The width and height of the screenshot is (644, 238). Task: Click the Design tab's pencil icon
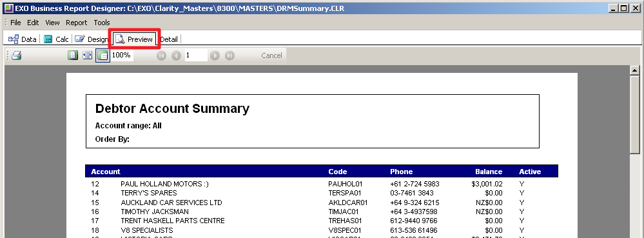coord(80,39)
